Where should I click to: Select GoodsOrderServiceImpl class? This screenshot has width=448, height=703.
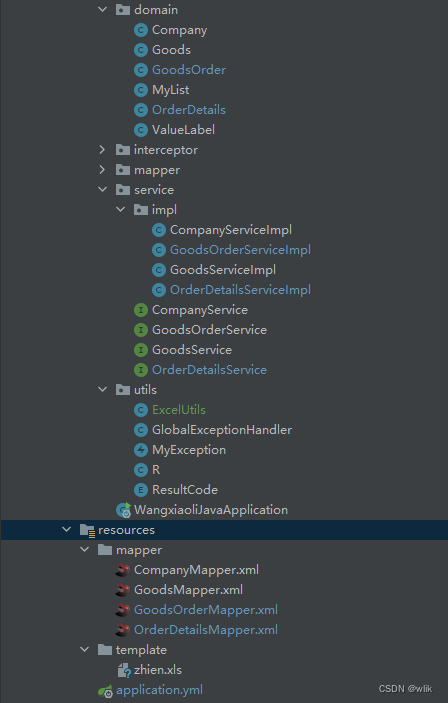[x=240, y=250]
